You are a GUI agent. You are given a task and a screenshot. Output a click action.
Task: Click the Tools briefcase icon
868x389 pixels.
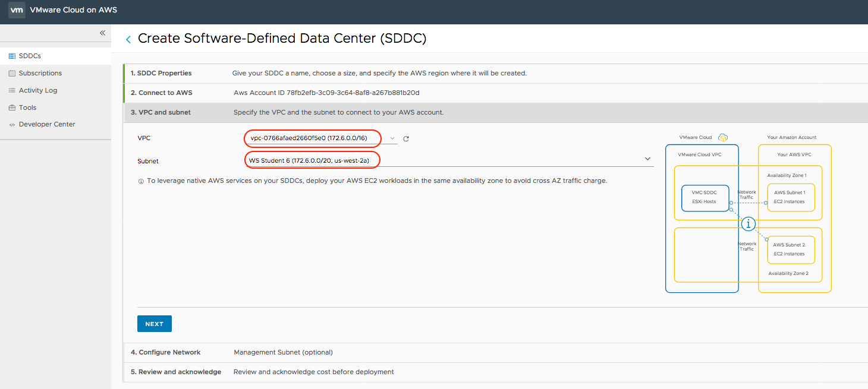(12, 107)
